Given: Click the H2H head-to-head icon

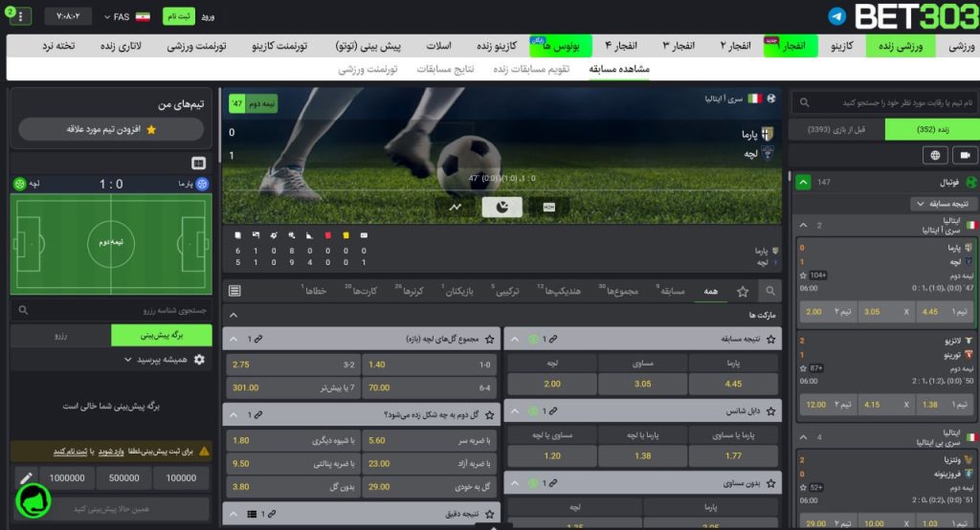Looking at the screenshot, I should point(548,207).
